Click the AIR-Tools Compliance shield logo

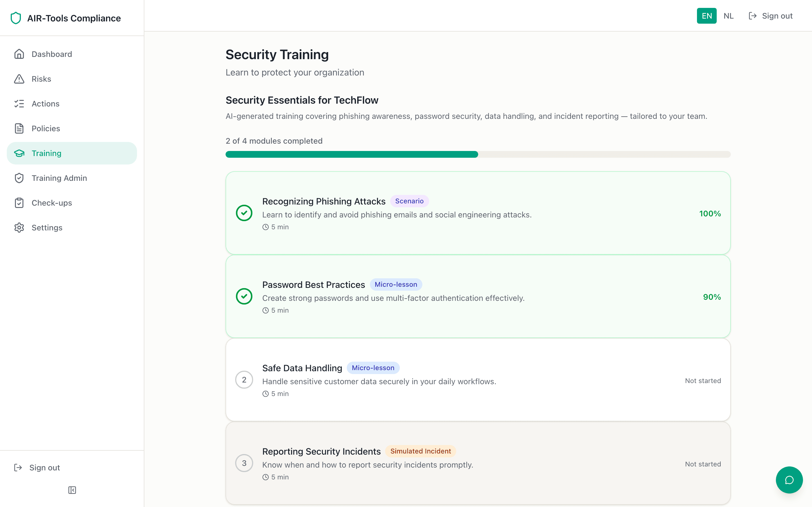[16, 18]
